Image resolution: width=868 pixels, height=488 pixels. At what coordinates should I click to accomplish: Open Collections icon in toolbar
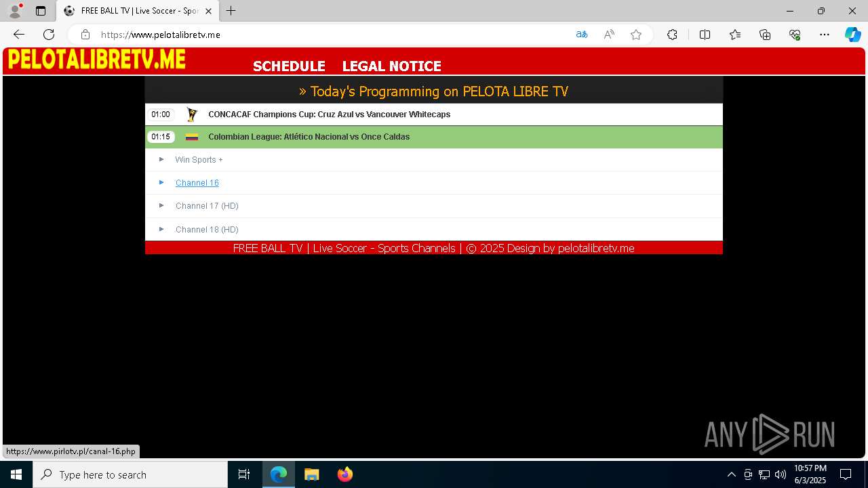(765, 35)
